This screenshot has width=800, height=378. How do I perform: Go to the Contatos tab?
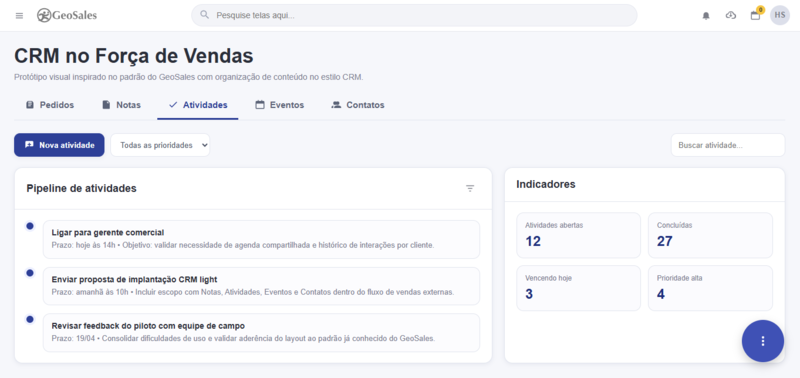point(358,105)
